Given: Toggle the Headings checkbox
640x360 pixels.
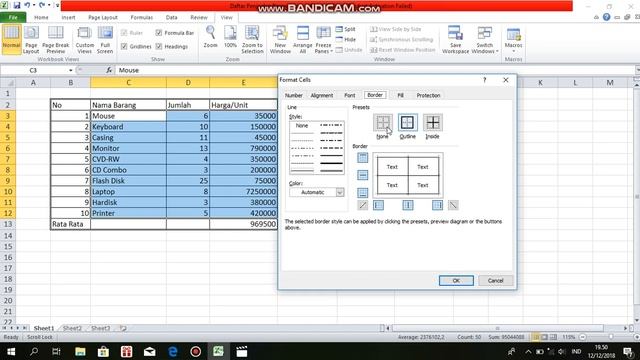Looking at the screenshot, I should 172,47.
